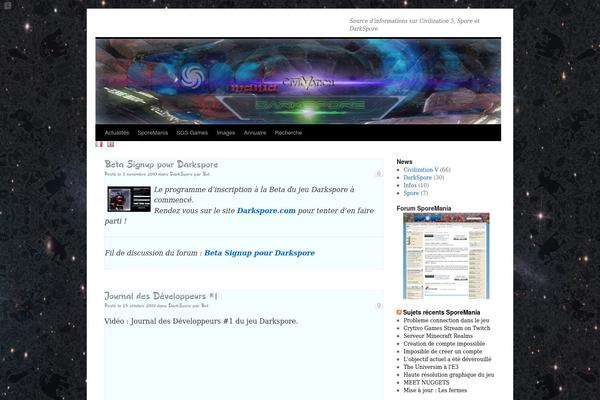Open comment bubble on Beta Signup post
The image size is (600, 400).
[378, 174]
